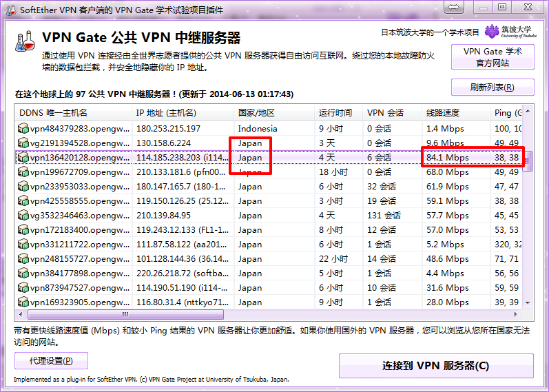Open 代理设置(P) proxy settings
Screen dimensions: 549x392
click(52, 361)
